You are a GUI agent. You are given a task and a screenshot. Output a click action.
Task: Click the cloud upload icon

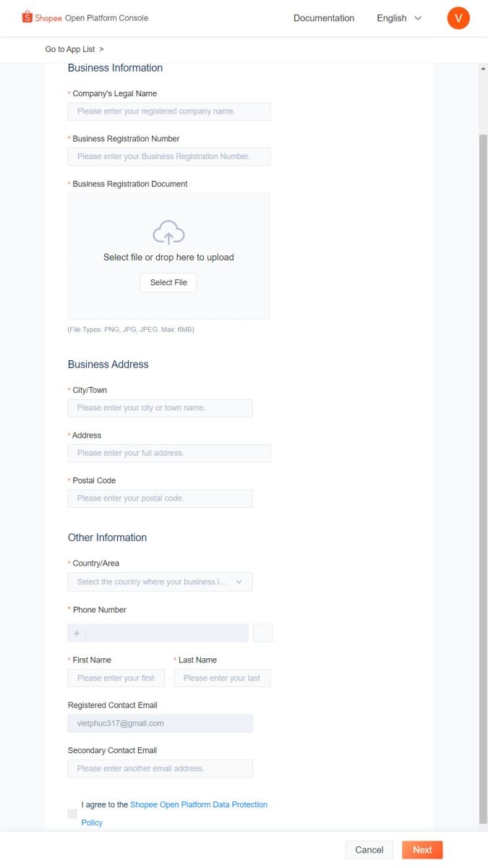coord(168,233)
